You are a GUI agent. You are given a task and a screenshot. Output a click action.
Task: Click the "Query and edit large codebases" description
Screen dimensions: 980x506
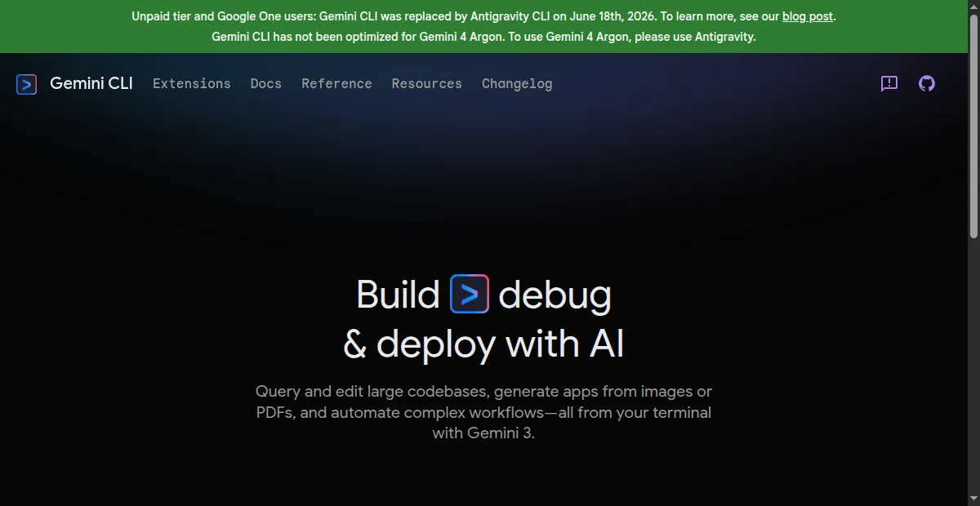coord(483,412)
